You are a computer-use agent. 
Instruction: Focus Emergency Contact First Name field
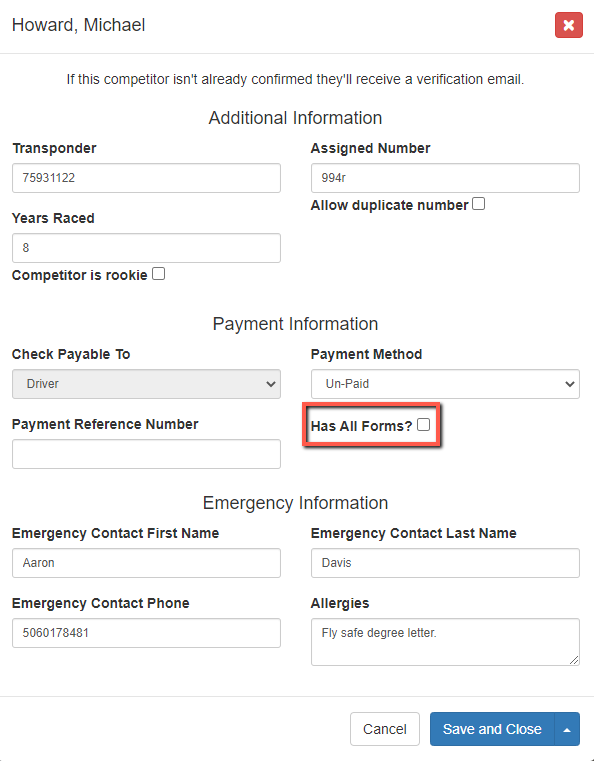pyautogui.click(x=147, y=563)
